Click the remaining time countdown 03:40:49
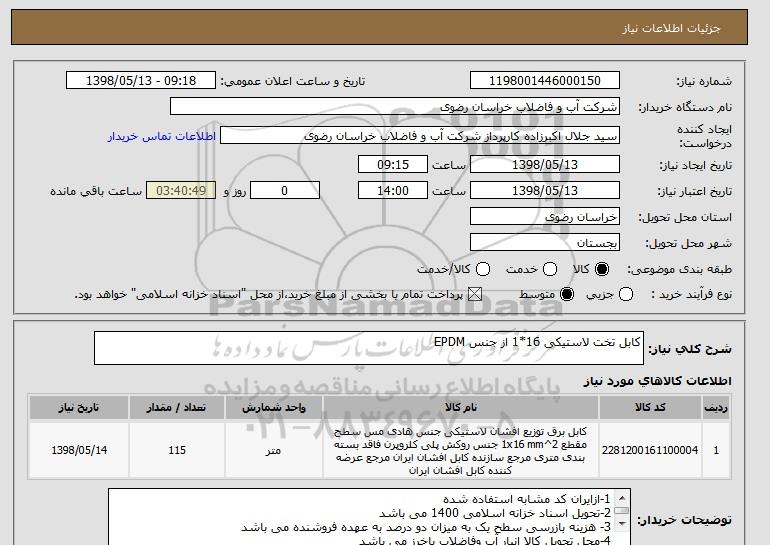This screenshot has width=770, height=545. click(181, 191)
